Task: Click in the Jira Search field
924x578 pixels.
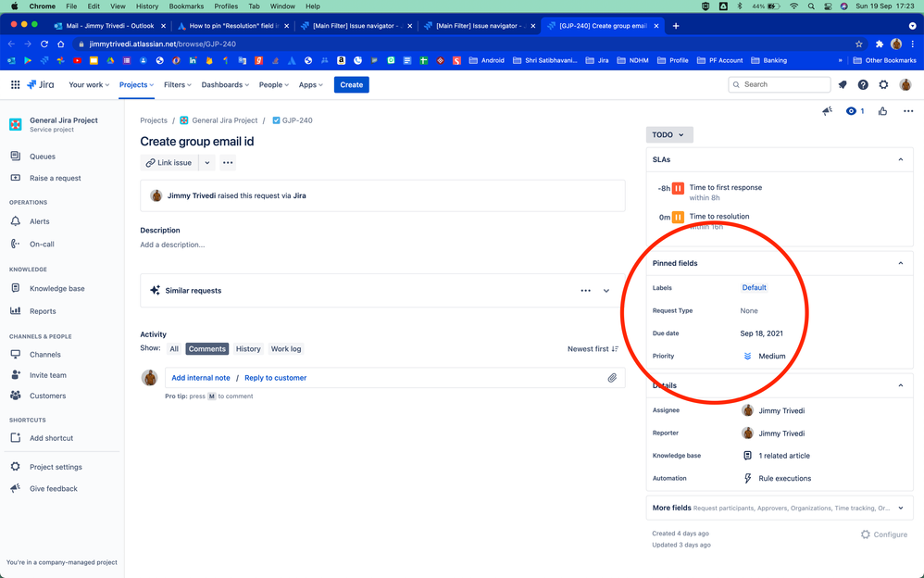Action: click(779, 85)
